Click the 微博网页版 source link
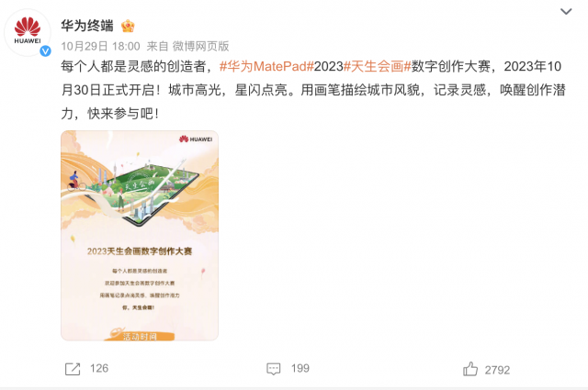This screenshot has height=390, width=588. (x=200, y=47)
